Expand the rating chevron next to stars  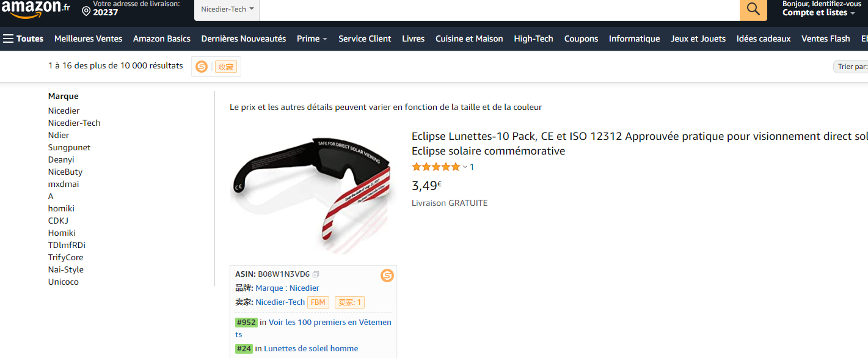click(465, 167)
